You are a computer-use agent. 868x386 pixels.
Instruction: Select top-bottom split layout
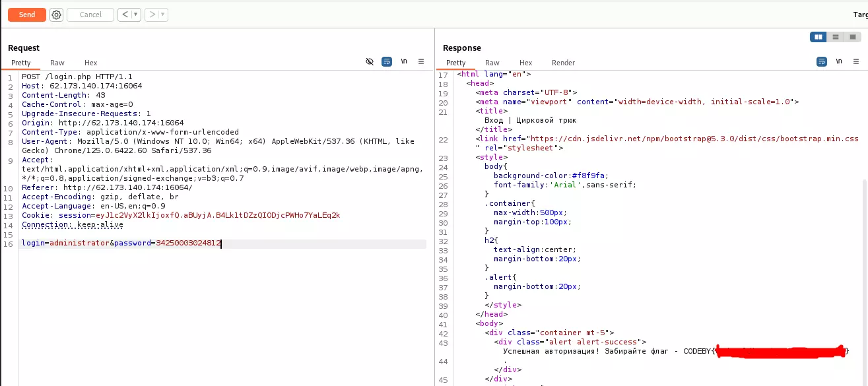coord(836,37)
